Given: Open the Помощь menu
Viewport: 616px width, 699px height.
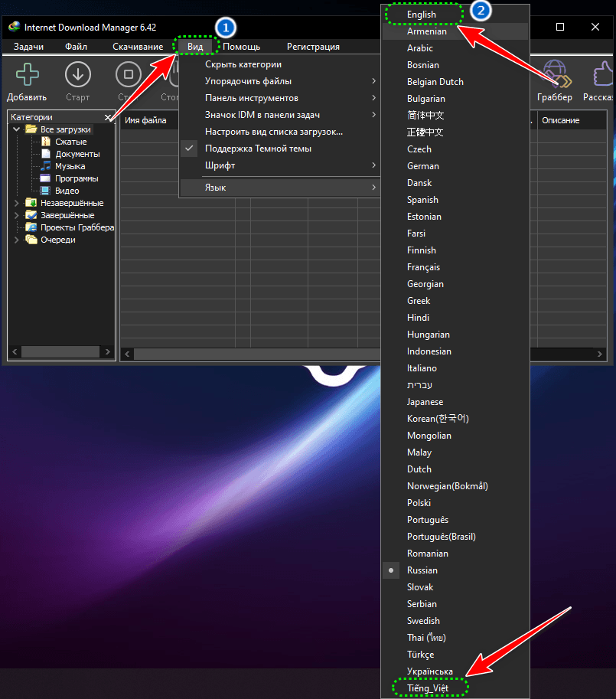Looking at the screenshot, I should pos(241,47).
